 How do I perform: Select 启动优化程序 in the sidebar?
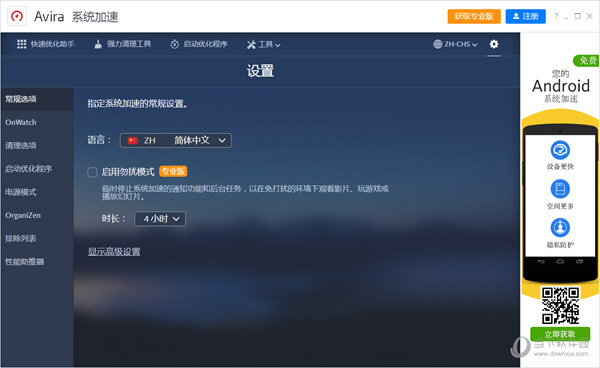37,169
